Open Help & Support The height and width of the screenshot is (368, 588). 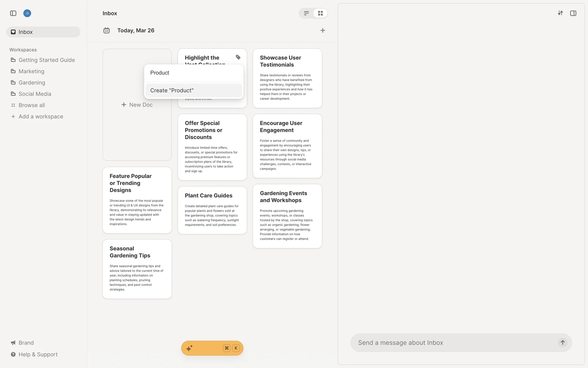(x=38, y=354)
